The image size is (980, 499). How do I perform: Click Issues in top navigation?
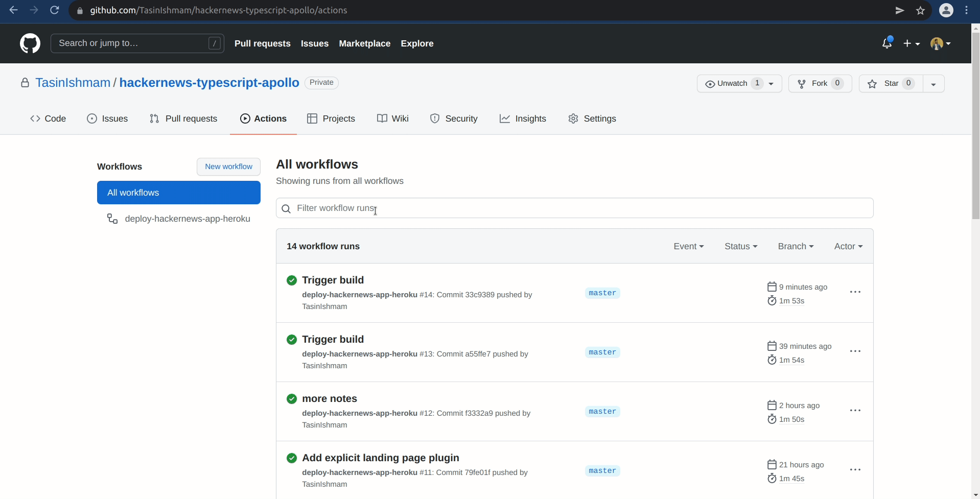click(315, 43)
